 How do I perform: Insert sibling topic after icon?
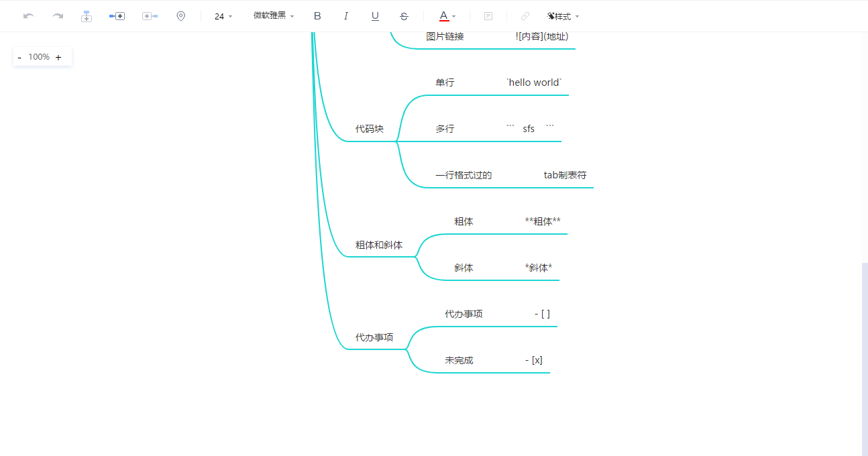click(x=117, y=16)
